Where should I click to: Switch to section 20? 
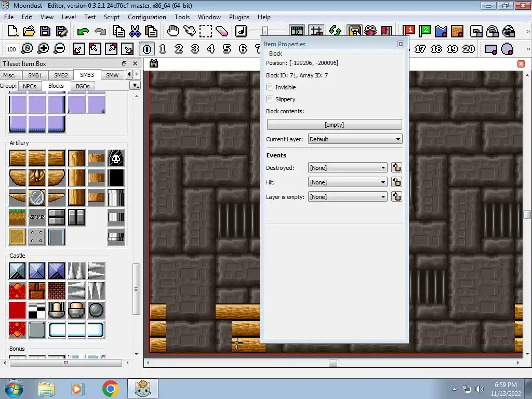(x=468, y=49)
